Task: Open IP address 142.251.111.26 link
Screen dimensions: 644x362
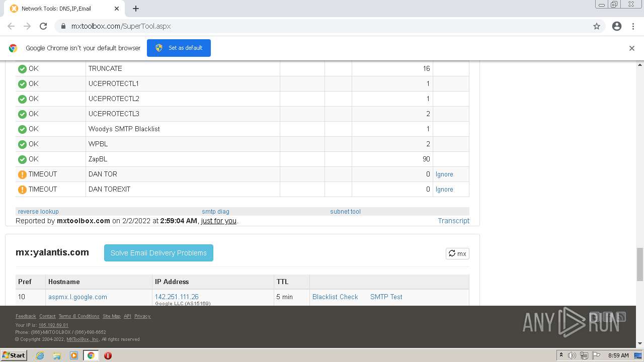Action: pos(177,297)
